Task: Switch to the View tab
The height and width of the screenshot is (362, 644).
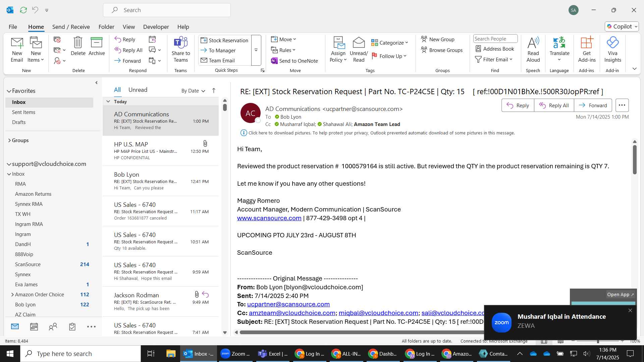Action: (129, 27)
